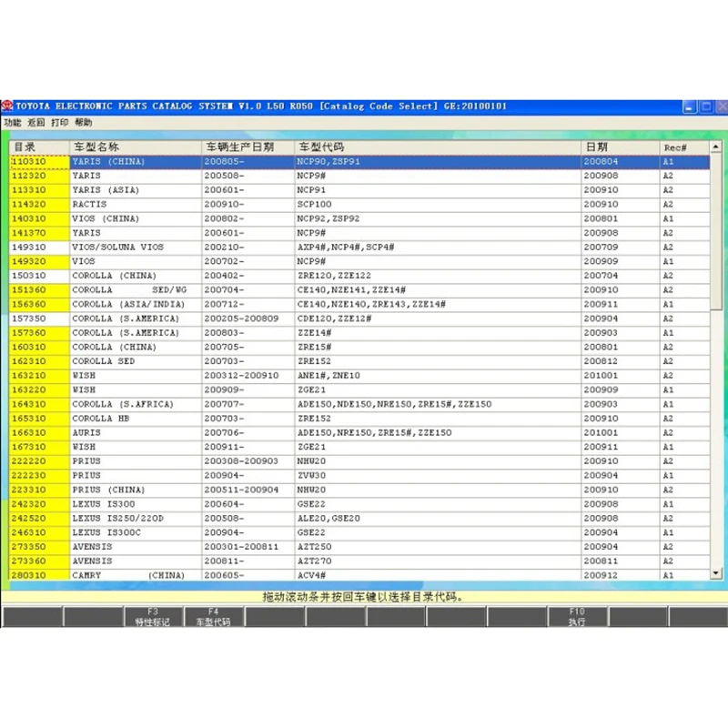
Task: Select the VIOS (CHINA) row
Action: click(359, 218)
